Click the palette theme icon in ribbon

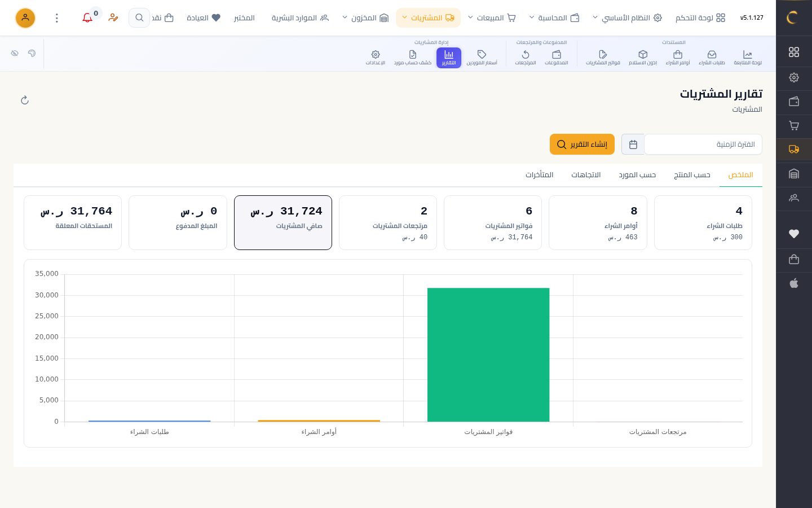(x=32, y=53)
